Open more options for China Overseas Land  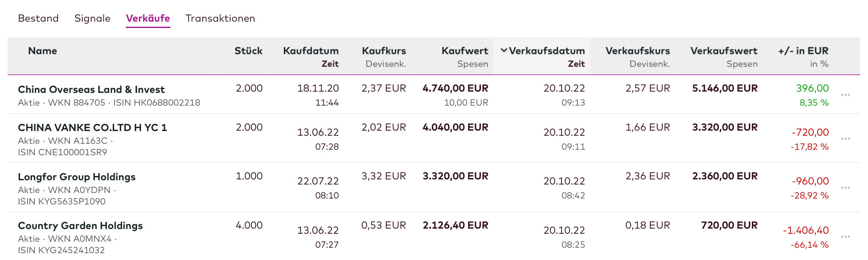tap(845, 95)
